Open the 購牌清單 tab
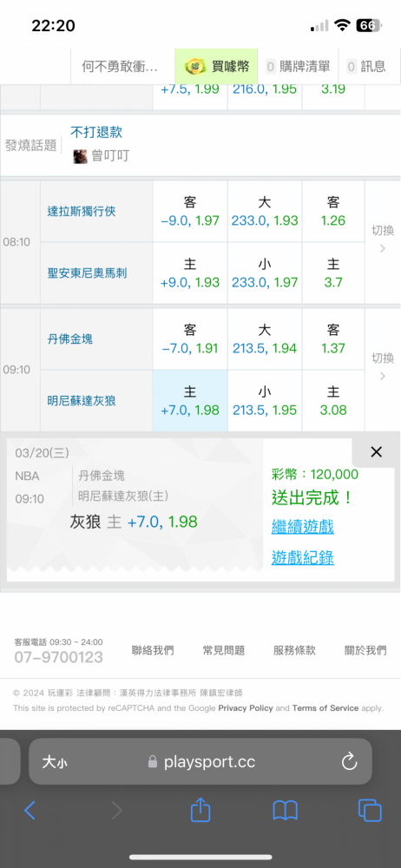401x868 pixels. [298, 67]
